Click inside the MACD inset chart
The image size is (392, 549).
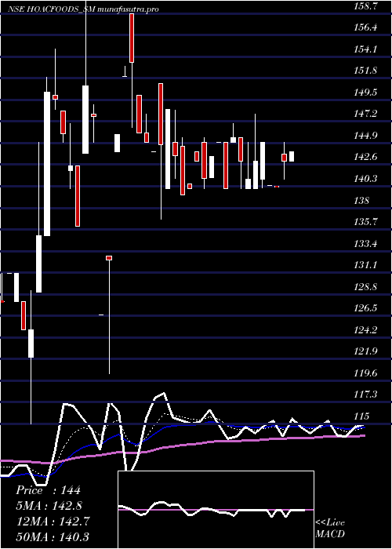[x=216, y=510]
